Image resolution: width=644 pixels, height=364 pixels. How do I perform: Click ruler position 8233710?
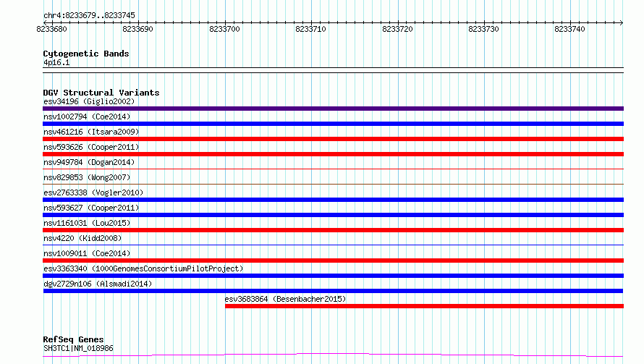(x=311, y=29)
